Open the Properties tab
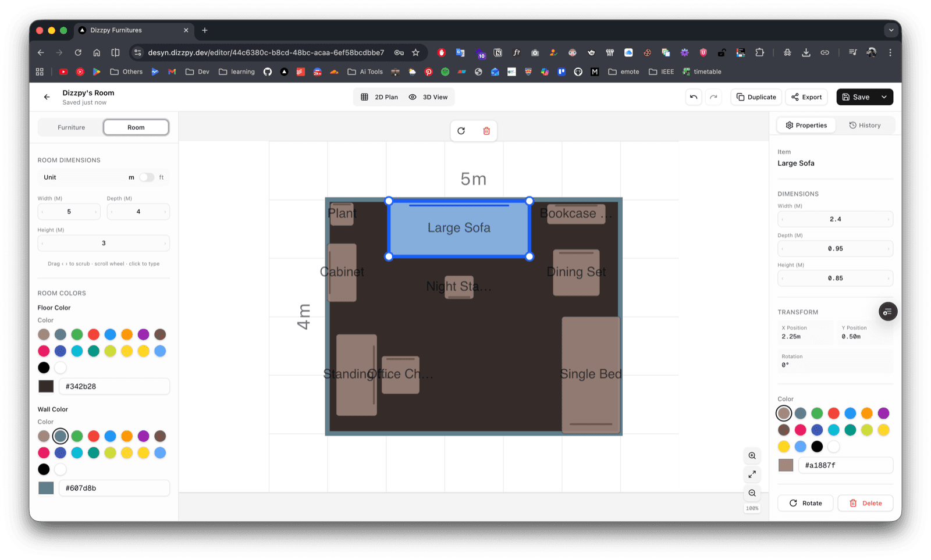Image resolution: width=931 pixels, height=560 pixels. (x=806, y=125)
